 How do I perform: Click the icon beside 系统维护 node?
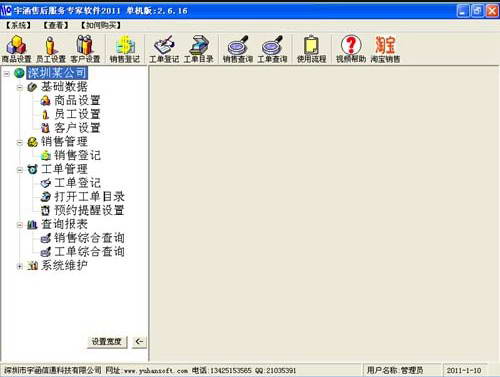point(32,266)
